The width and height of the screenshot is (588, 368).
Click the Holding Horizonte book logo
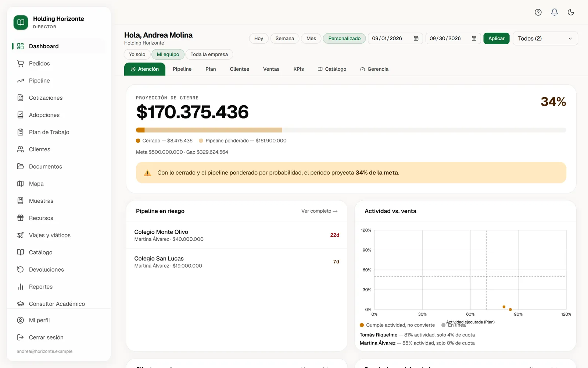(x=21, y=22)
